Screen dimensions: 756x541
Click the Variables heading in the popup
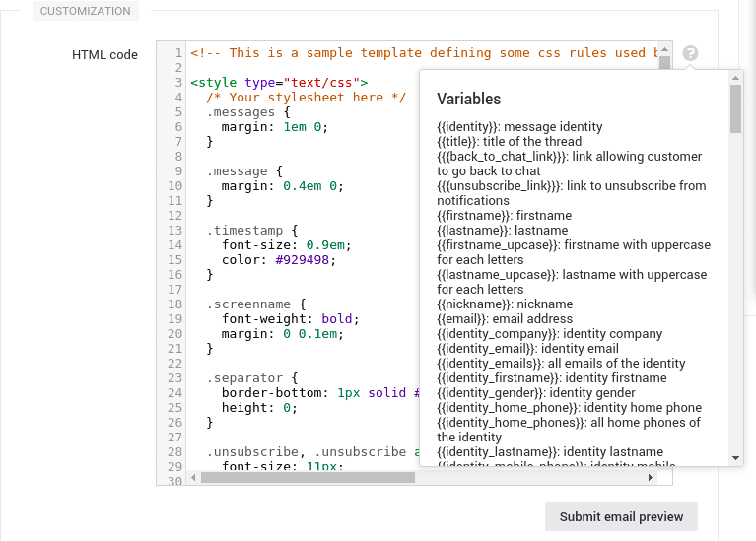pyautogui.click(x=469, y=99)
